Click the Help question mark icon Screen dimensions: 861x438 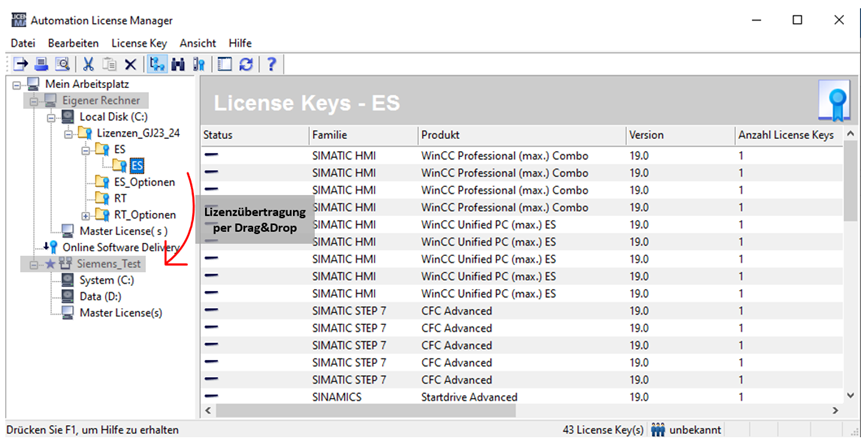click(x=271, y=64)
